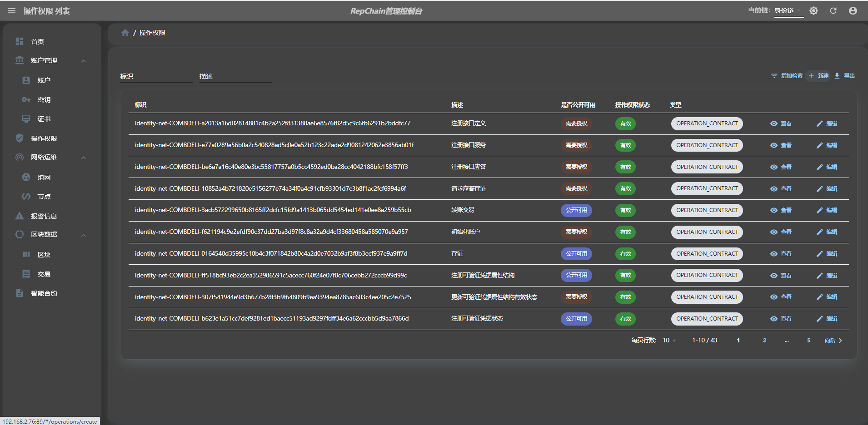Screen dimensions: 868x425
Task: Edit the 注册可验证凭据属性结构 row
Action: click(x=827, y=276)
